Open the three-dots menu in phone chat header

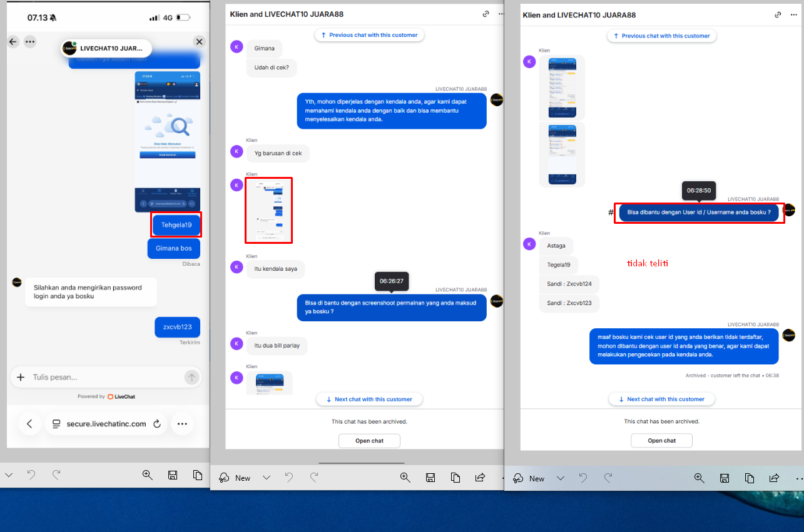pyautogui.click(x=30, y=42)
